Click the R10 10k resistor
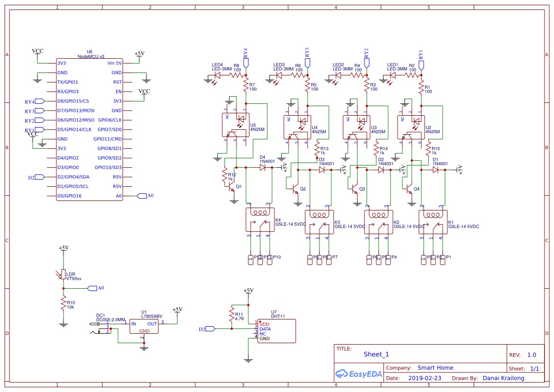The width and height of the screenshot is (554, 392). click(x=63, y=303)
